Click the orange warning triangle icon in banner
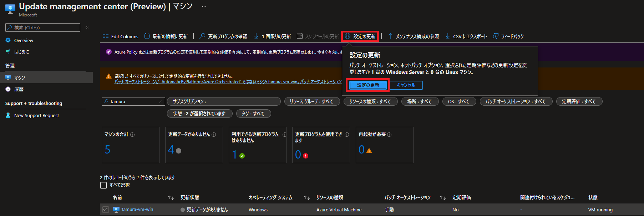The width and height of the screenshot is (644, 216). click(109, 76)
